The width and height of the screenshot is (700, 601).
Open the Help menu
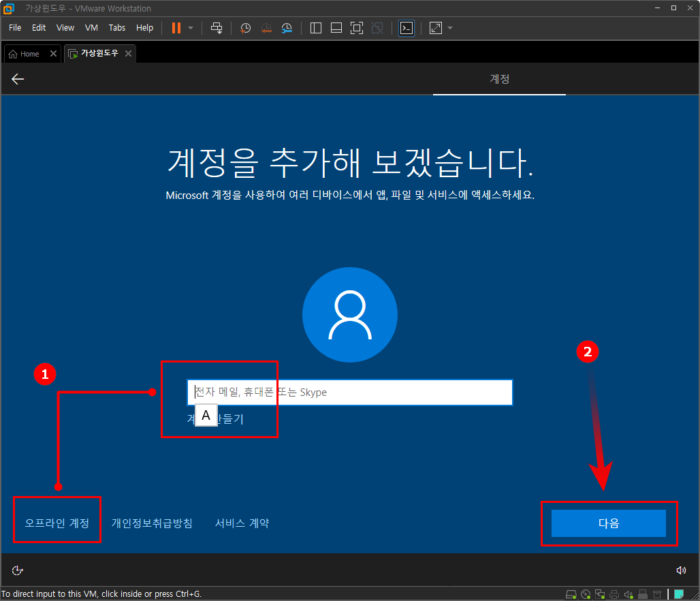(x=144, y=28)
